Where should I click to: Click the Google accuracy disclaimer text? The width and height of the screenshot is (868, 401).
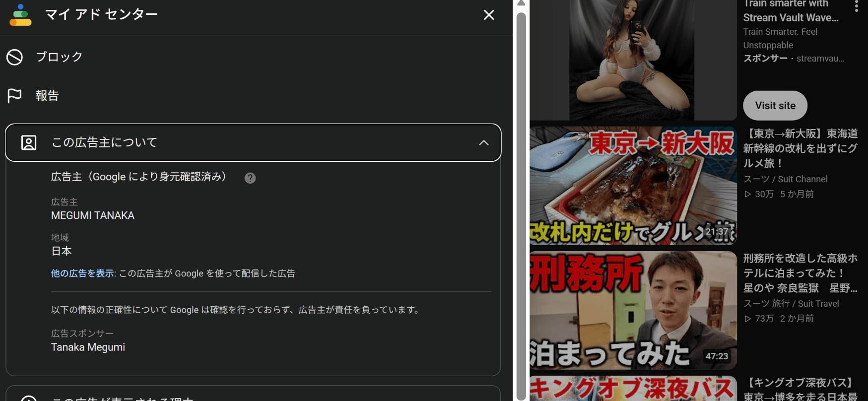(236, 310)
